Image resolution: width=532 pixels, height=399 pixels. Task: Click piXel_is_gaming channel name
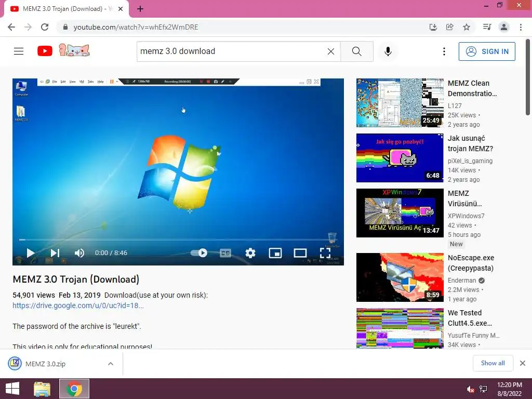pos(470,161)
